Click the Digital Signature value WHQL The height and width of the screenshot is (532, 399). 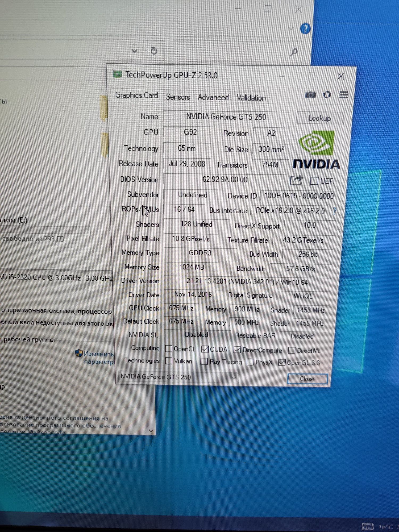303,296
